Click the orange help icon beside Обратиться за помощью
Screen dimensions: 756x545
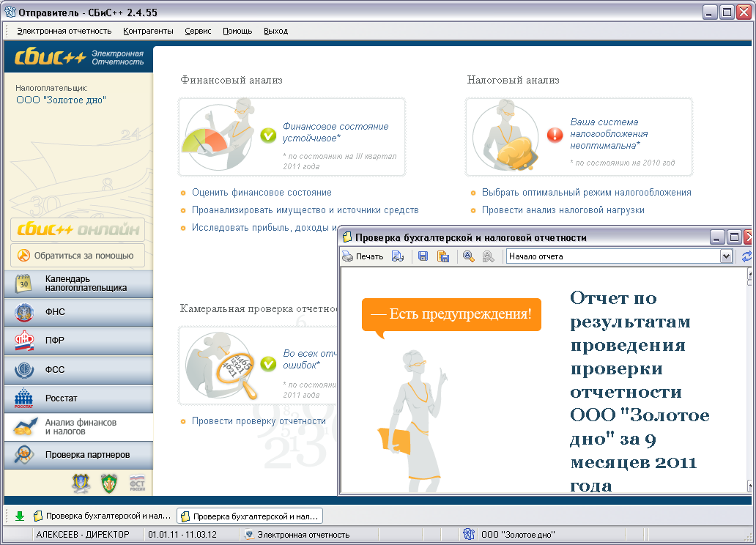pos(23,255)
